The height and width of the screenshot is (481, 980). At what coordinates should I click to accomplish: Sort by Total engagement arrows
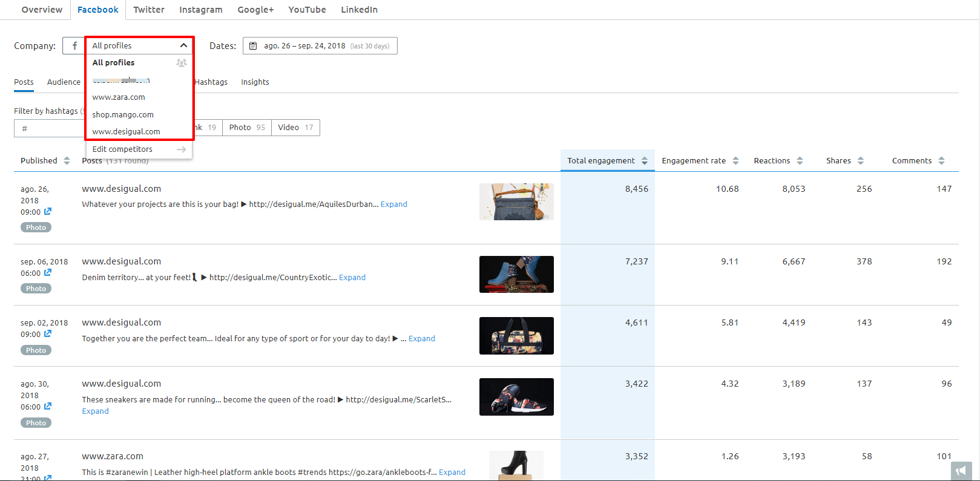645,161
